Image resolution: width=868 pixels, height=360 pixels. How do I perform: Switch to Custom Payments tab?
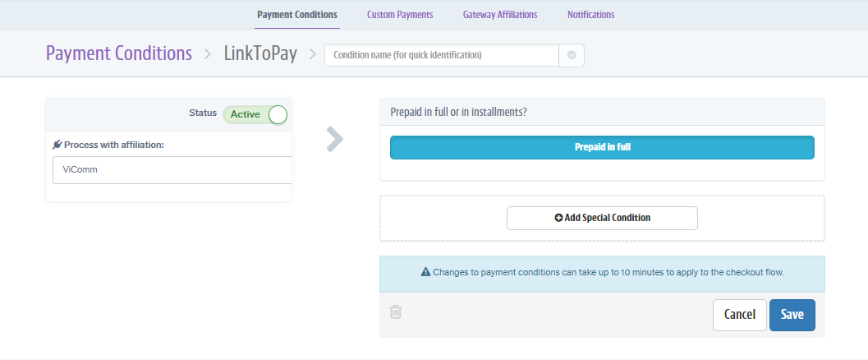click(400, 15)
